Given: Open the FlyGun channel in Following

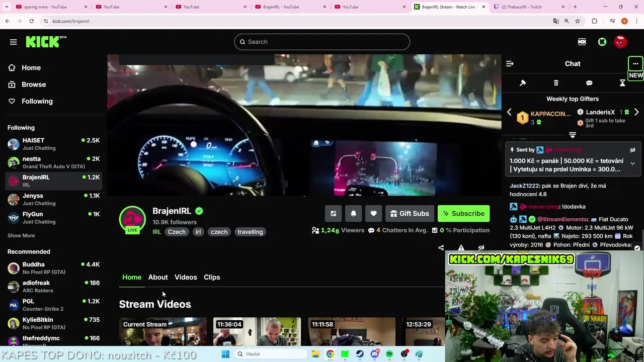Looking at the screenshot, I should [x=53, y=218].
